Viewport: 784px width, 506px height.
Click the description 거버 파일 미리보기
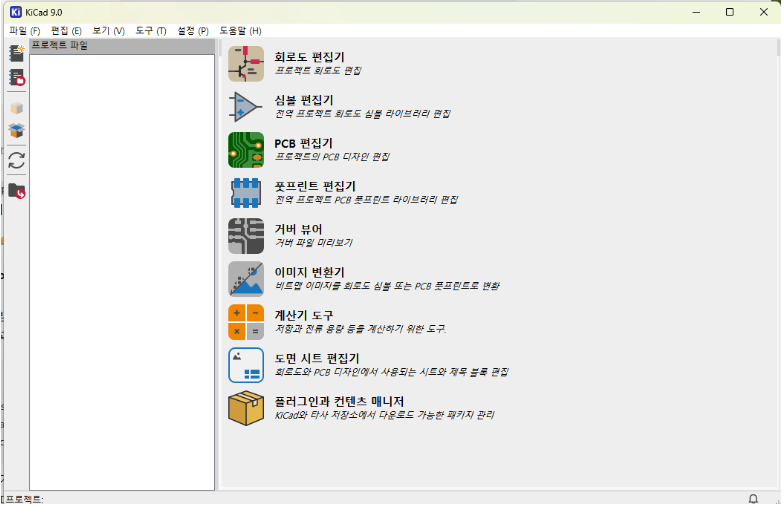(x=314, y=242)
